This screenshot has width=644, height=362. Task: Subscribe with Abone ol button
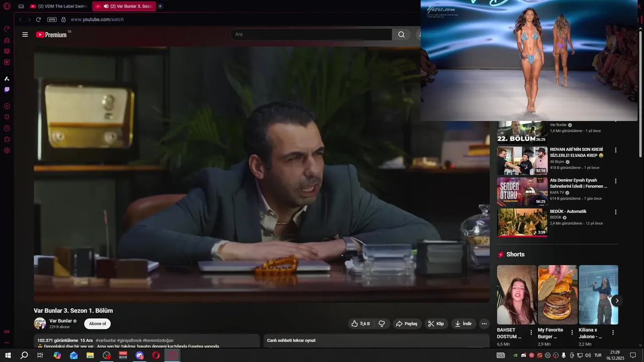tap(97, 324)
